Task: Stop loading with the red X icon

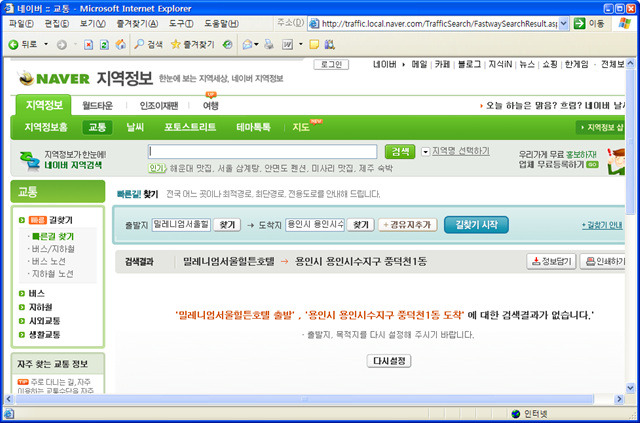Action: (x=89, y=45)
